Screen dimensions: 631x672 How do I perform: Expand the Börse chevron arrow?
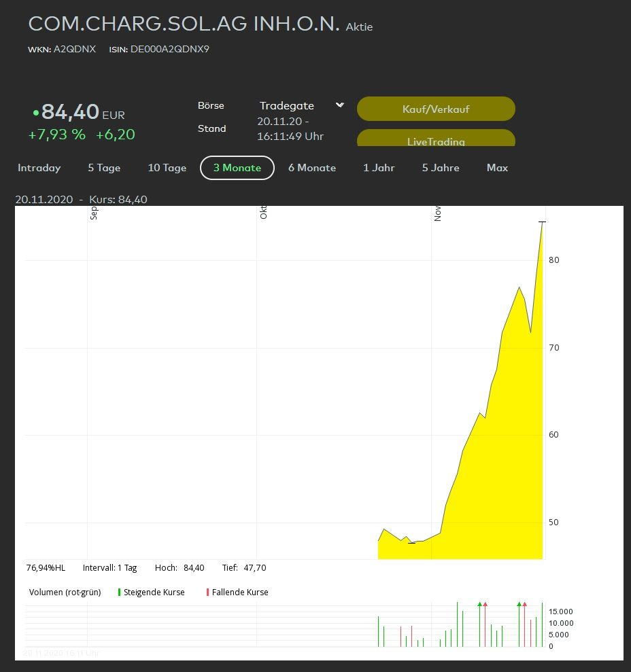click(x=340, y=105)
